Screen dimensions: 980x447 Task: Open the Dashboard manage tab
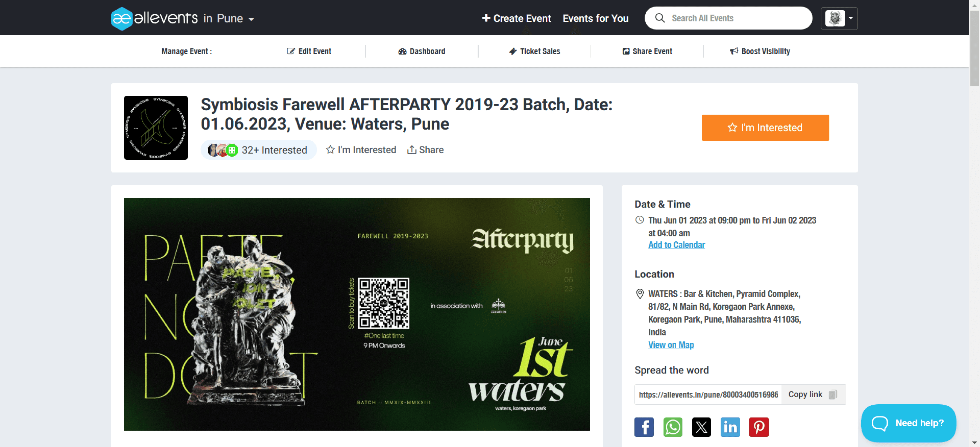tap(422, 51)
